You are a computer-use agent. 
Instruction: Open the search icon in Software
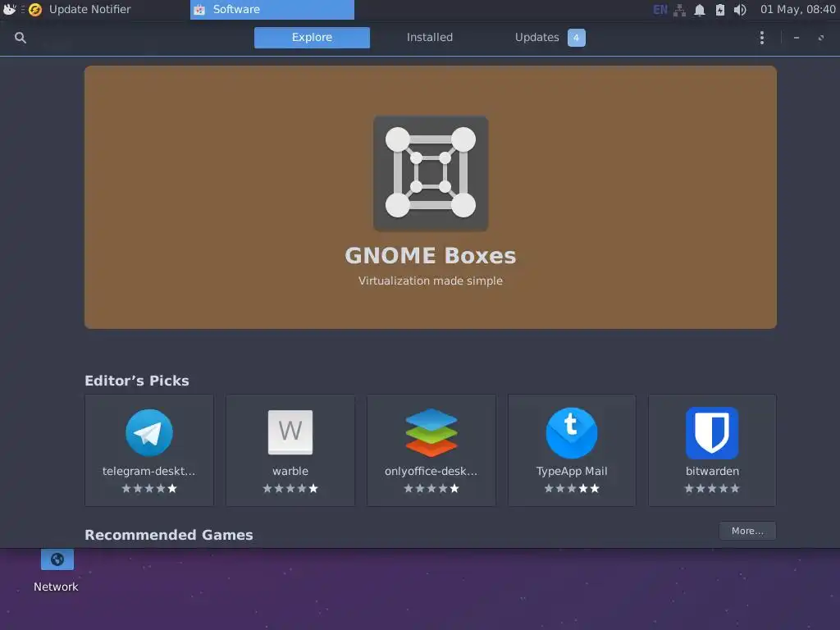[x=21, y=38]
